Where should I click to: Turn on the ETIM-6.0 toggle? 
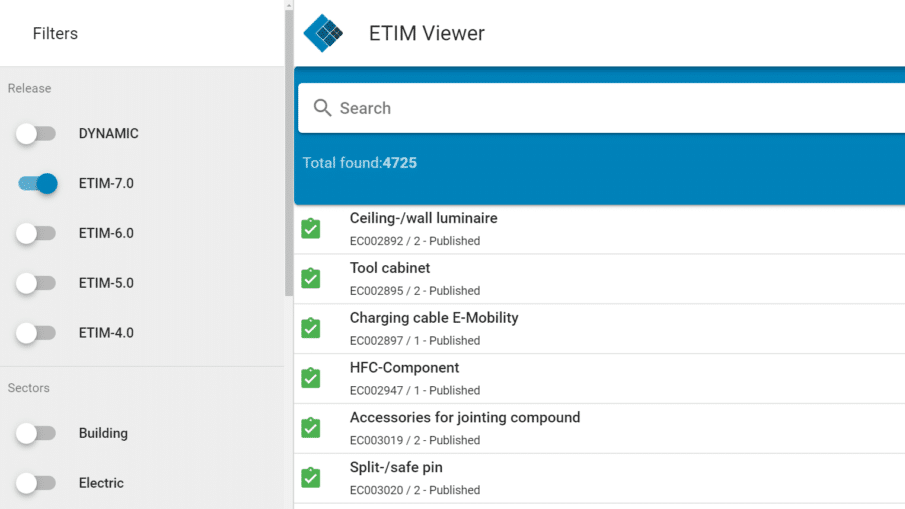(x=36, y=233)
